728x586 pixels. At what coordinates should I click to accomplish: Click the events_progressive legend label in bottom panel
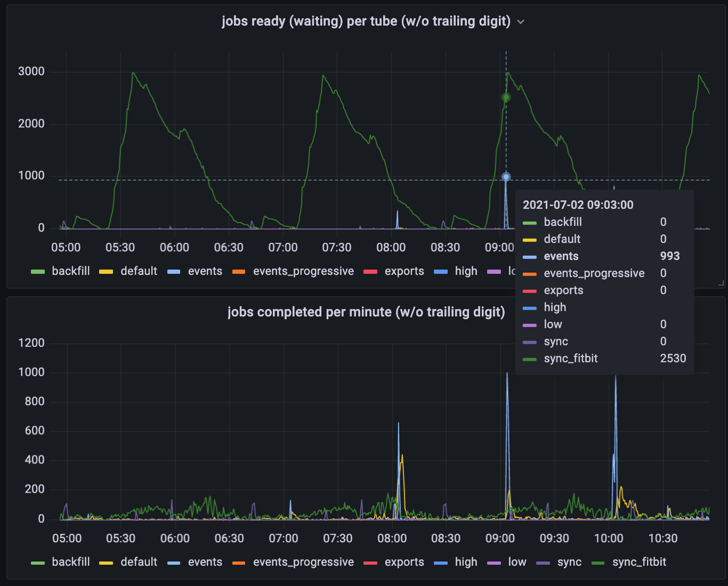[303, 562]
